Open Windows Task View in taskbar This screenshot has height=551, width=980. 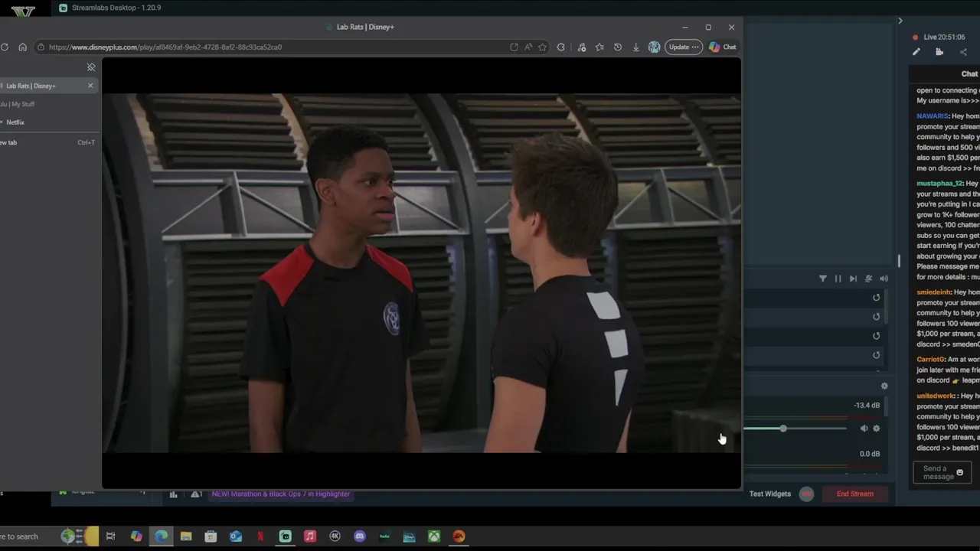click(111, 536)
